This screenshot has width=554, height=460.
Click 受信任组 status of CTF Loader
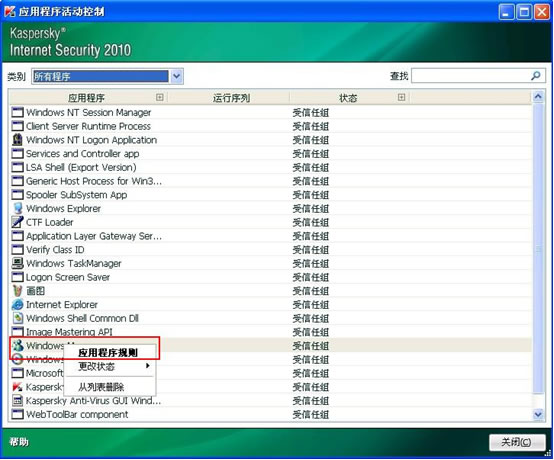pos(311,223)
